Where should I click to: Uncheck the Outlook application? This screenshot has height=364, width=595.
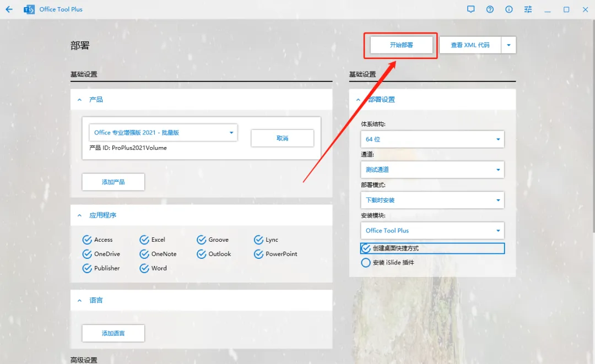[202, 254]
